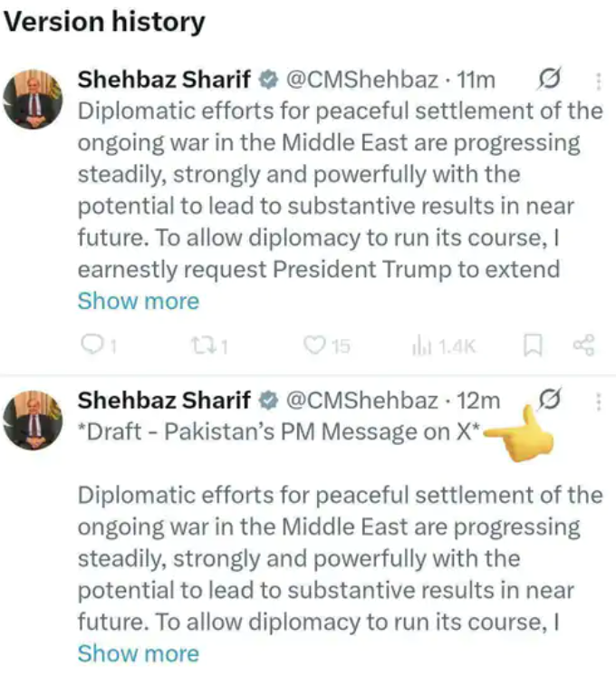Screen dimensions: 616x676
Task: Bookmark the first Shehbaz Sharif post
Action: point(534,345)
